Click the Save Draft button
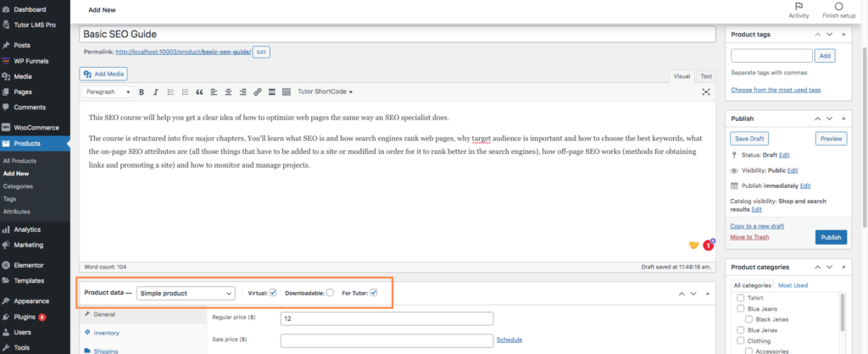 click(749, 139)
